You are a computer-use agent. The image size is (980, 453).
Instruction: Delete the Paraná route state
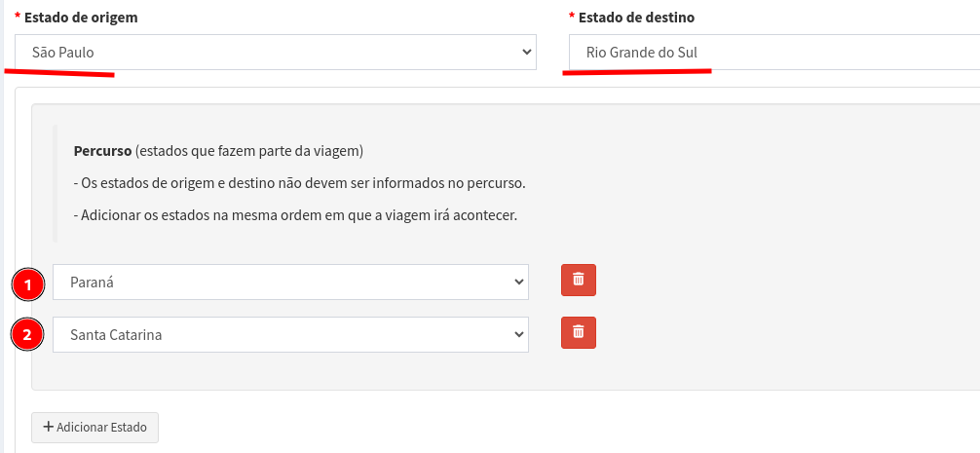[579, 280]
